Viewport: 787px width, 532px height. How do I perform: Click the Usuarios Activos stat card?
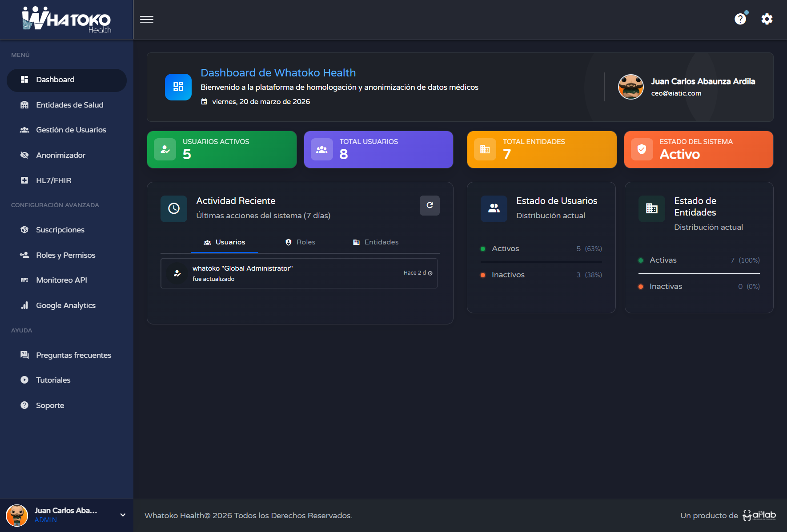(222, 149)
